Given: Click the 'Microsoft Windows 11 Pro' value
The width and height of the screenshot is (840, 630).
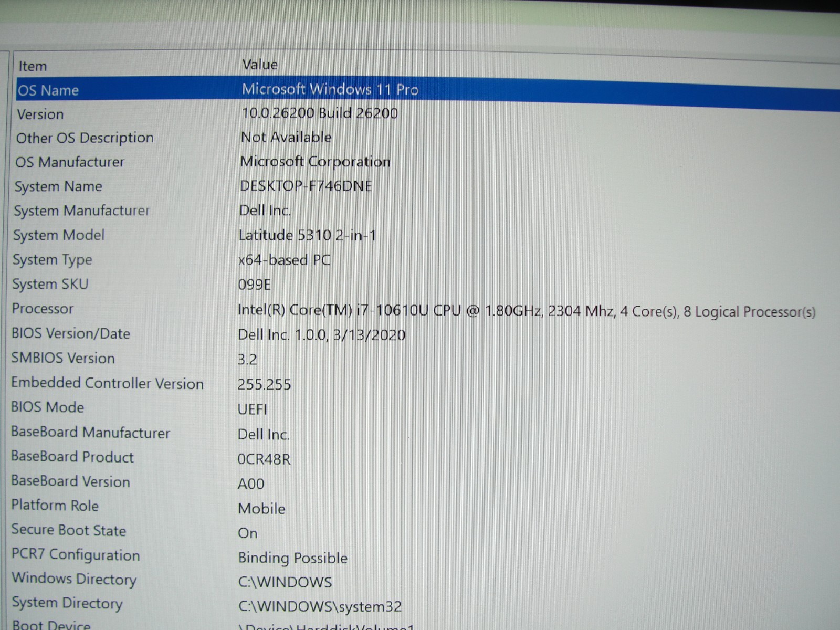Looking at the screenshot, I should point(330,89).
